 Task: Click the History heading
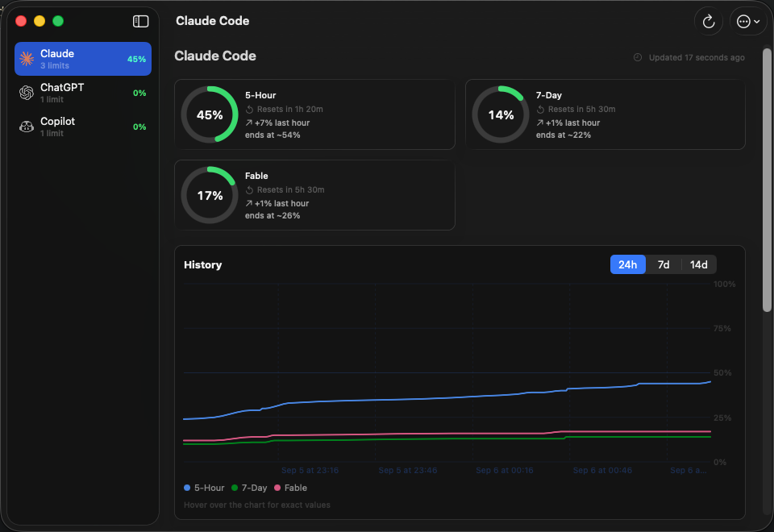coord(203,265)
